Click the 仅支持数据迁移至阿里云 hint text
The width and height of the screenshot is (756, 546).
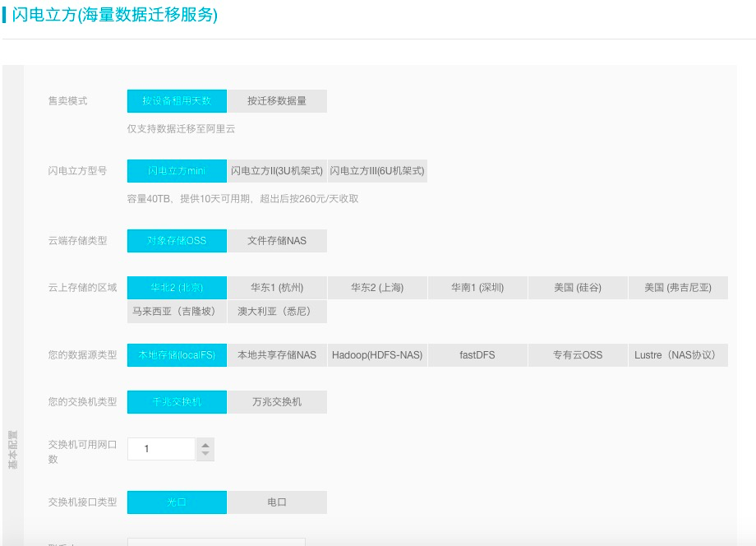(182, 129)
